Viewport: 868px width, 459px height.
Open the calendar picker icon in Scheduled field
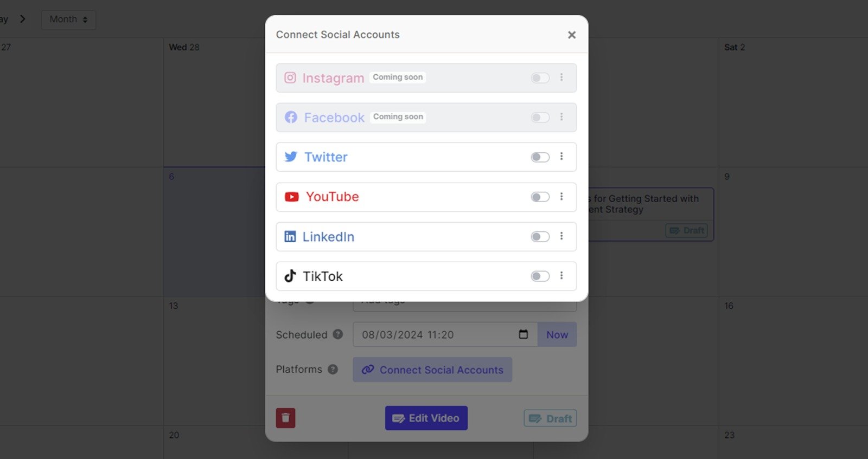(522, 334)
